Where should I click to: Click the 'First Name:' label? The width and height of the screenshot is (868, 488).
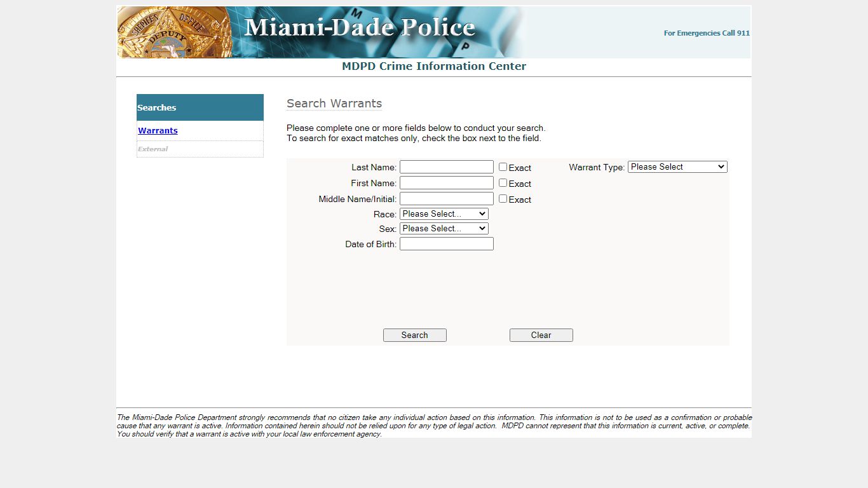(x=374, y=184)
